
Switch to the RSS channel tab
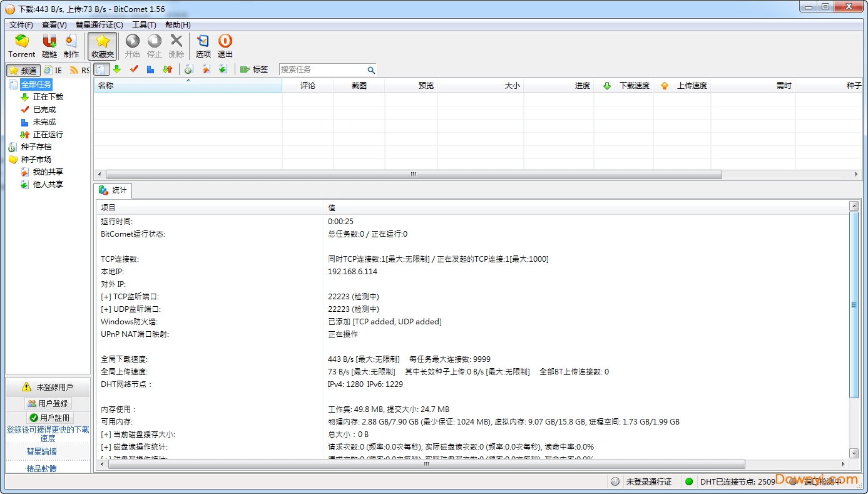coord(79,69)
